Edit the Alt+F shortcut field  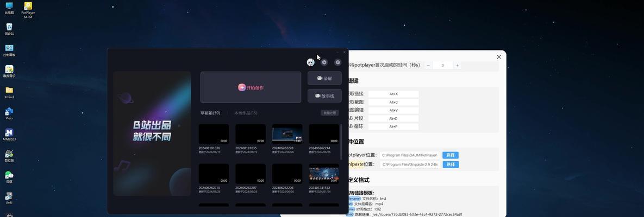393,127
